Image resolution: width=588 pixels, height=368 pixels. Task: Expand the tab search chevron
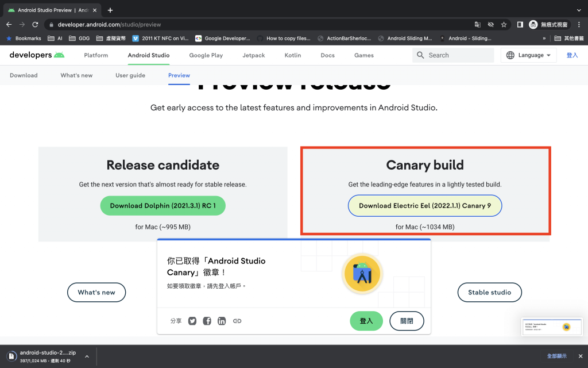click(x=579, y=10)
